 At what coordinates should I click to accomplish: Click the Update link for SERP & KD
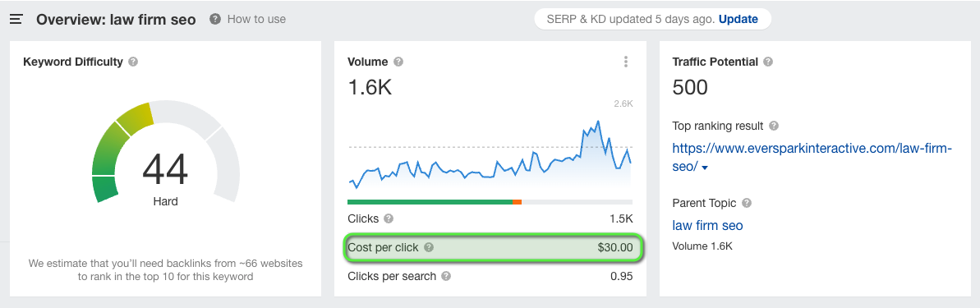pyautogui.click(x=738, y=20)
